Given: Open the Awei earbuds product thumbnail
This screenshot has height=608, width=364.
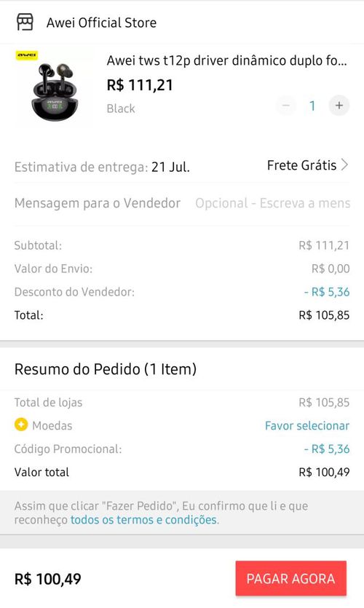Looking at the screenshot, I should tap(55, 87).
